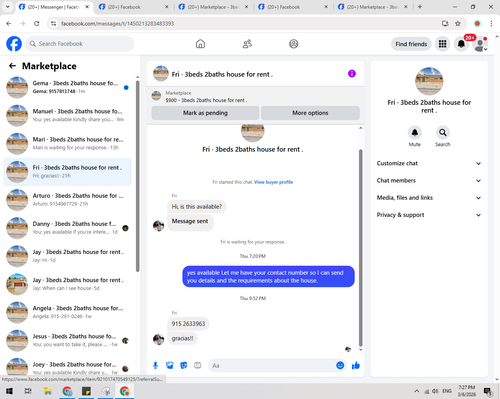Open the account profile picture menu

point(480,44)
